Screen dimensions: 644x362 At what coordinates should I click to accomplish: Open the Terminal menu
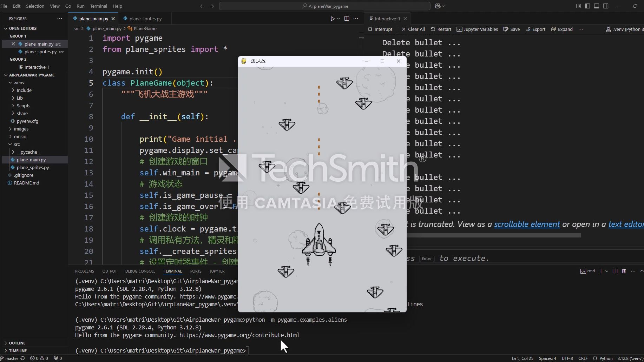pos(98,6)
